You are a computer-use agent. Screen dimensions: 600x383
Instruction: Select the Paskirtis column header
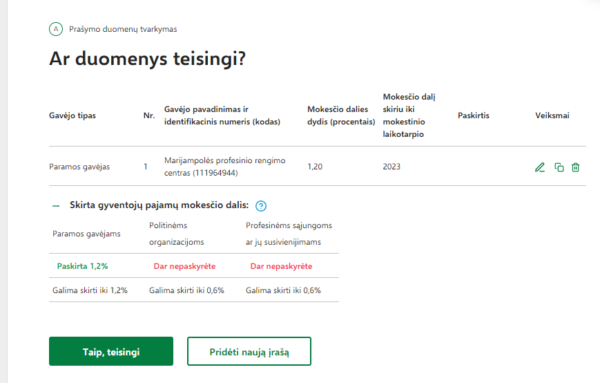(473, 116)
